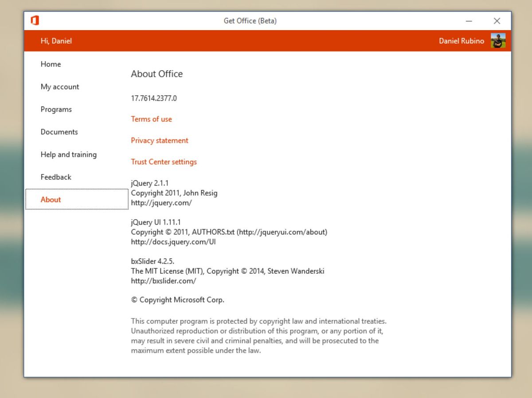View the Privacy statement link
Viewport: 532px width, 398px height.
pyautogui.click(x=160, y=140)
